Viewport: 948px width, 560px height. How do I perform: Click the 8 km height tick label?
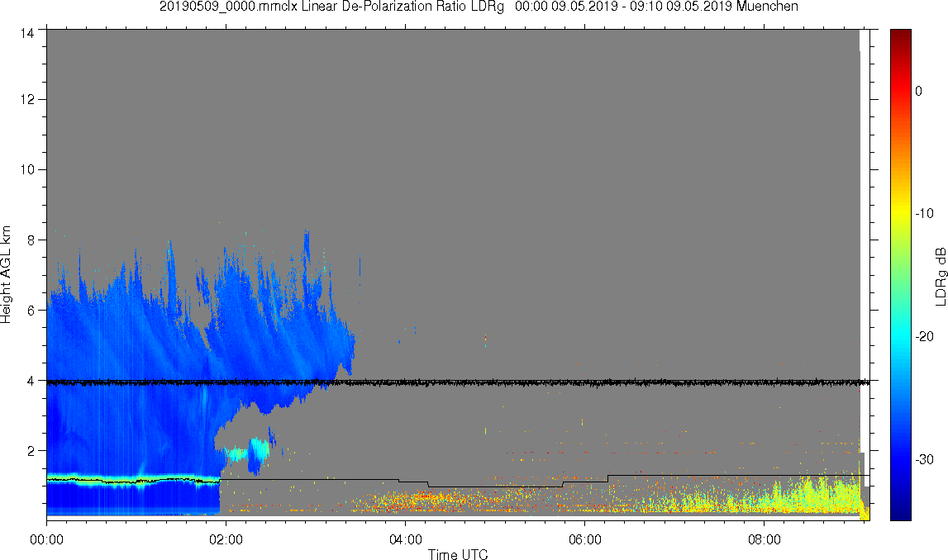click(x=31, y=240)
